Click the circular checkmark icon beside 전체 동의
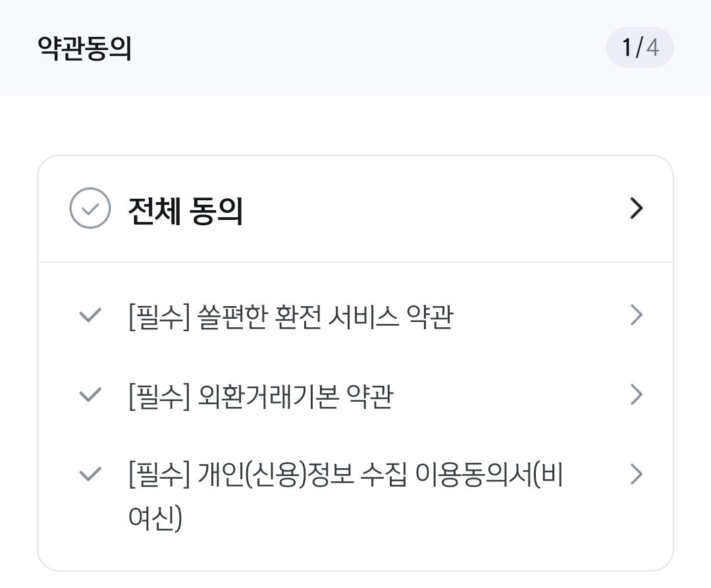Screen dimensions: 711x588 pyautogui.click(x=90, y=208)
